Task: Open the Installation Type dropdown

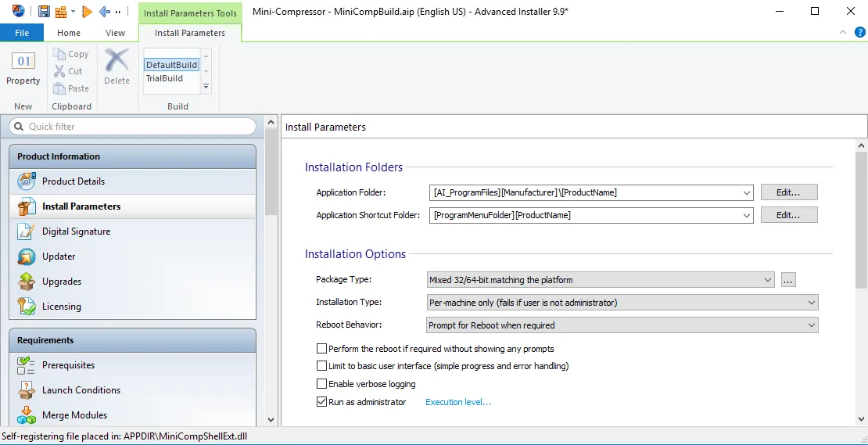Action: [x=812, y=303]
